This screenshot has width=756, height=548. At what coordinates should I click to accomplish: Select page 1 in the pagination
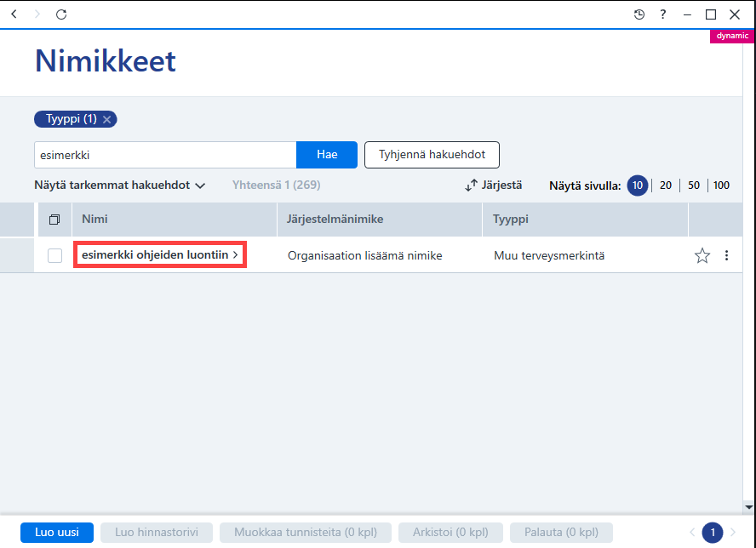pyautogui.click(x=713, y=533)
